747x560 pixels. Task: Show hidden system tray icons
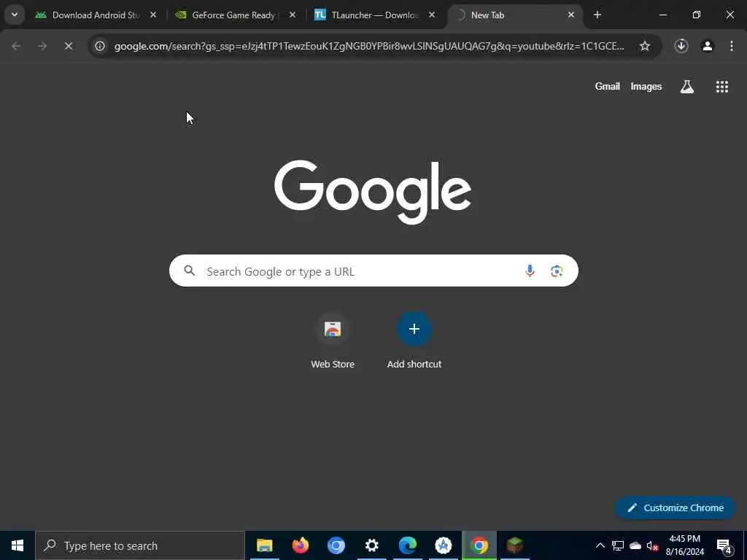(600, 545)
